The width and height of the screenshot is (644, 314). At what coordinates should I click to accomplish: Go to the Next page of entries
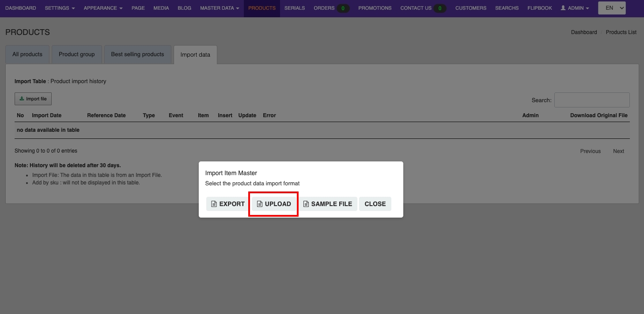(x=618, y=151)
